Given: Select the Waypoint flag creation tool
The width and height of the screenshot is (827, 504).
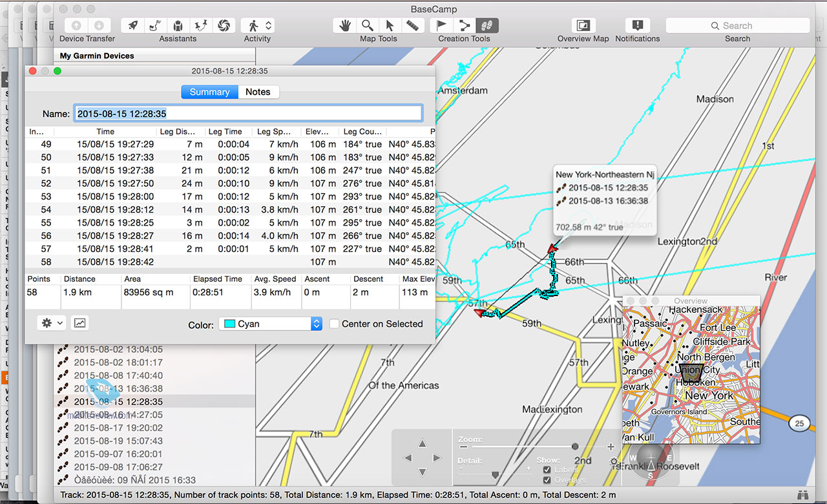Looking at the screenshot, I should (x=441, y=25).
